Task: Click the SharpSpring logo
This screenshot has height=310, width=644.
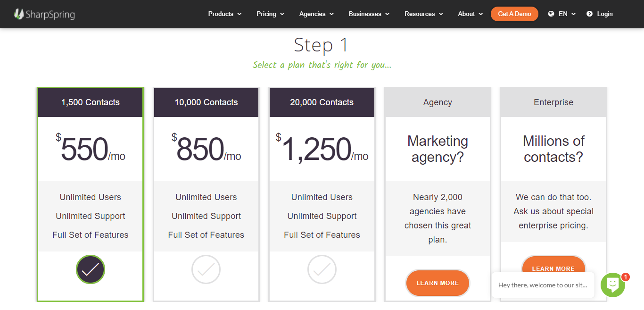Action: (x=44, y=14)
